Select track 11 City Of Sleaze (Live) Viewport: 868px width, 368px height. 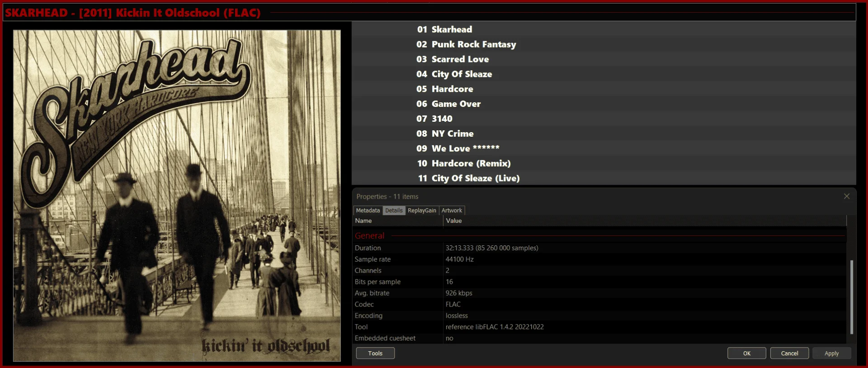[604, 178]
